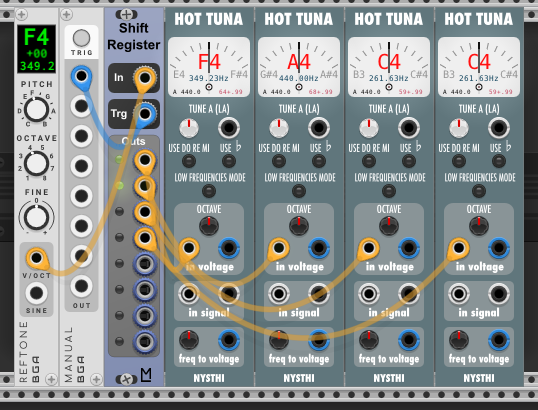
Task: Toggle USE flat on A4 Hot Tuna
Action: pyautogui.click(x=319, y=161)
